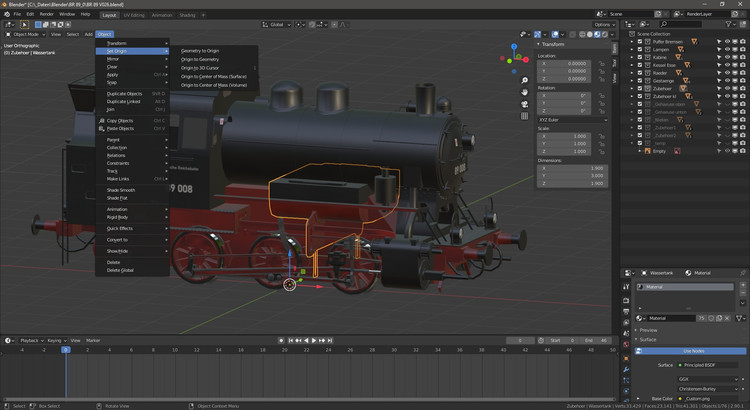This screenshot has width=750, height=410.
Task: Click the Blender logo menu icon
Action: [x=6, y=14]
